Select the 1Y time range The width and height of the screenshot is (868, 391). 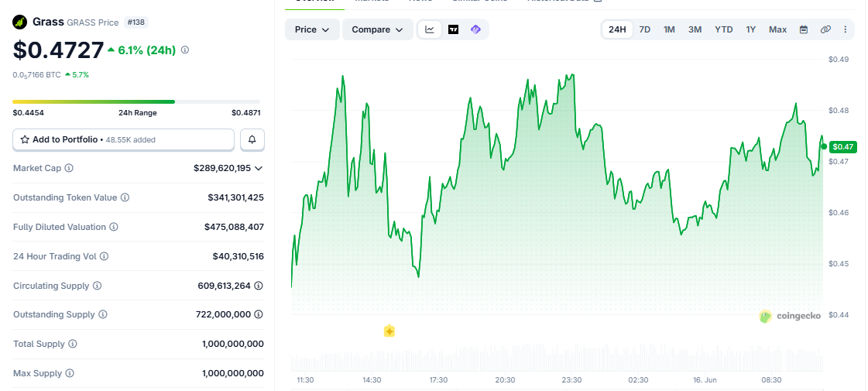click(x=750, y=29)
